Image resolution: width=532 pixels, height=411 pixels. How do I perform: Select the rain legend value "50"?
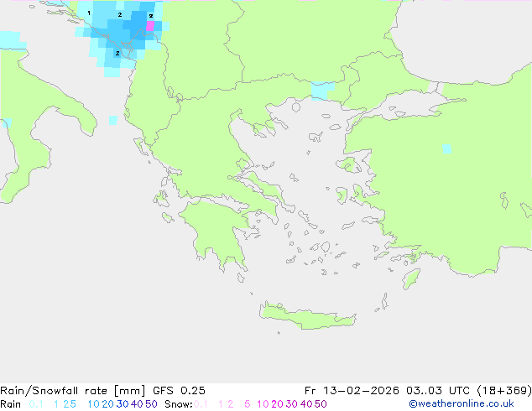(x=151, y=404)
